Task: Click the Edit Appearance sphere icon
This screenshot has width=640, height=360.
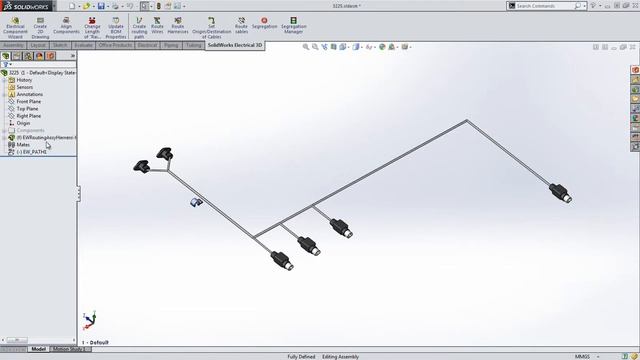Action: 382,47
